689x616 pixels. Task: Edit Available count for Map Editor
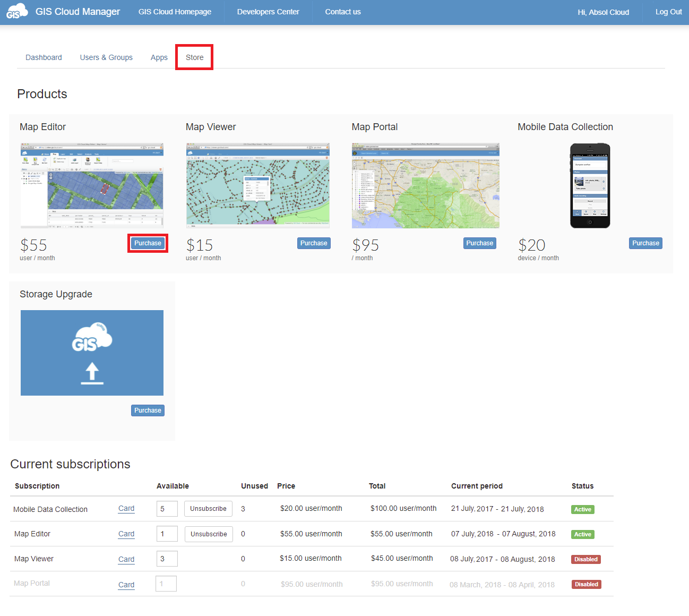167,534
